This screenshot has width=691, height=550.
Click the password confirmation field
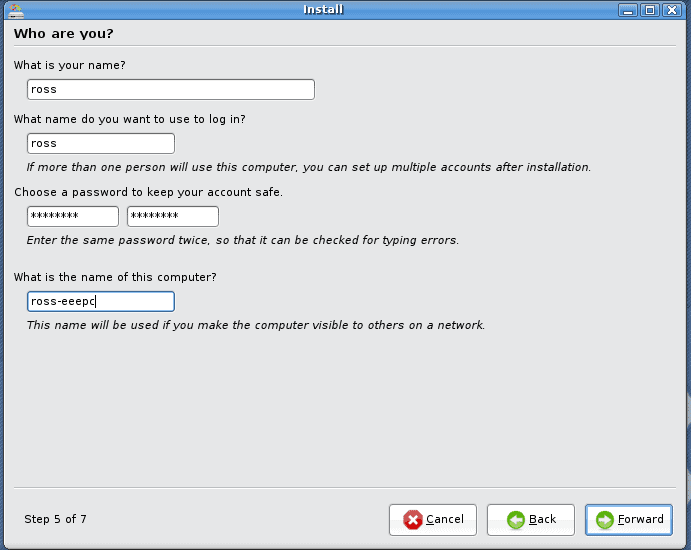172,216
